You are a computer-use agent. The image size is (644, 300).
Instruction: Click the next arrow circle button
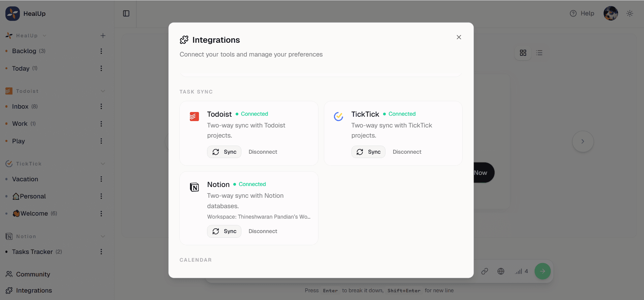tap(583, 141)
